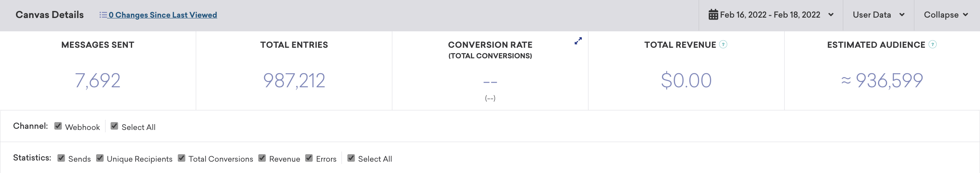Uncheck the Sends statistic checkbox

coord(61,158)
